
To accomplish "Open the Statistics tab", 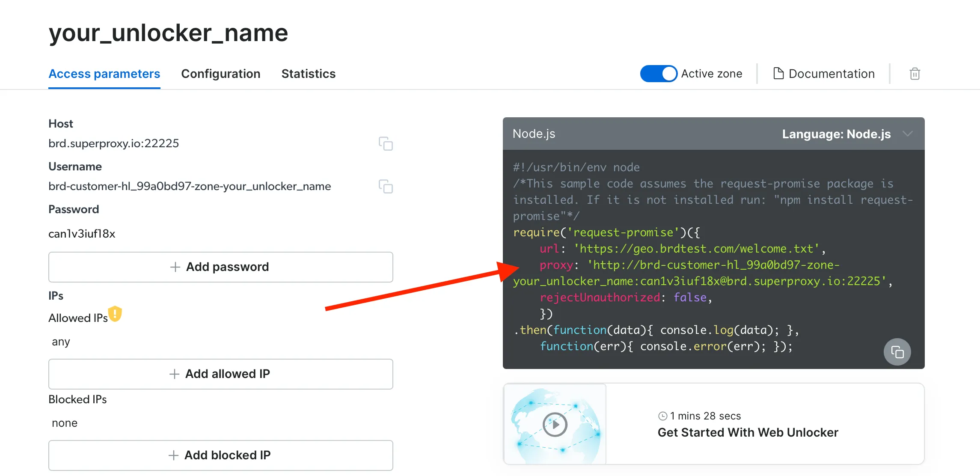I will pyautogui.click(x=308, y=74).
